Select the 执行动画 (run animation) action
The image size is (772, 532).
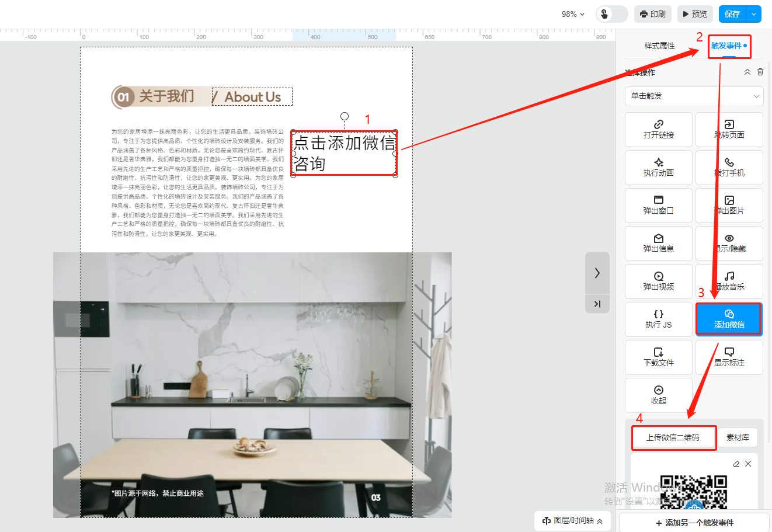point(658,167)
